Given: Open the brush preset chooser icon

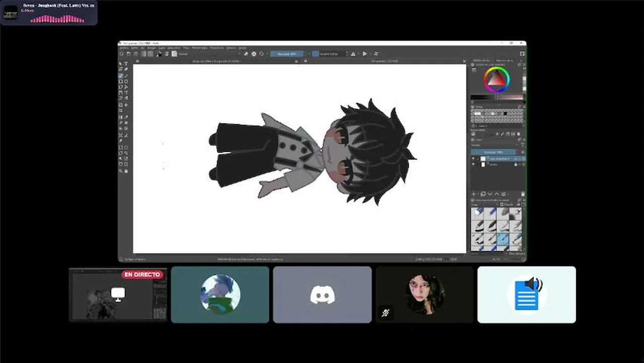Looking at the screenshot, I should point(174,54).
